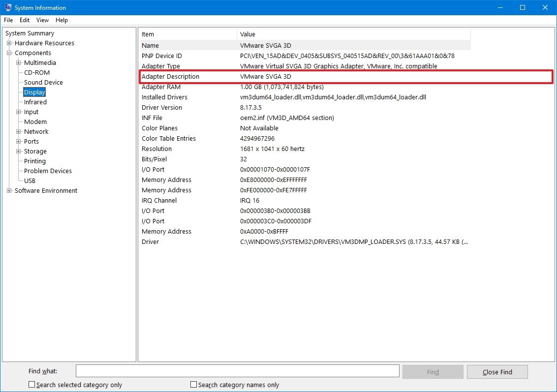557x392 pixels.
Task: Click inside the Find what text box
Action: click(236, 370)
